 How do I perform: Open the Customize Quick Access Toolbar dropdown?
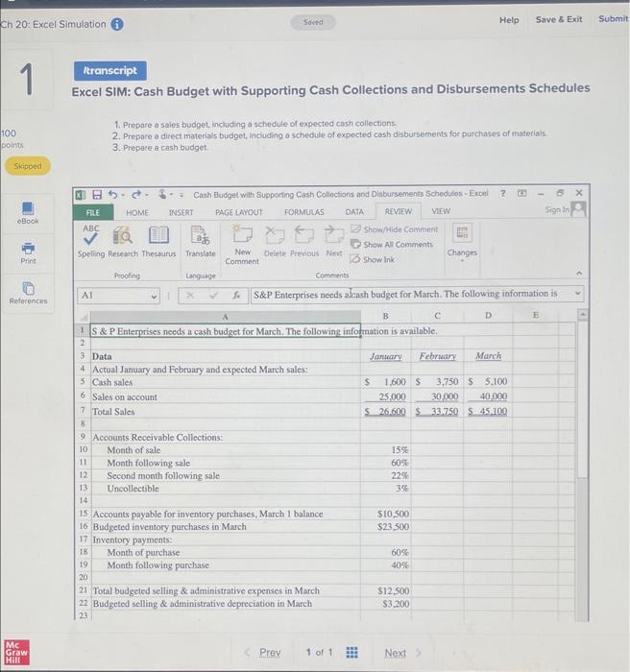181,195
